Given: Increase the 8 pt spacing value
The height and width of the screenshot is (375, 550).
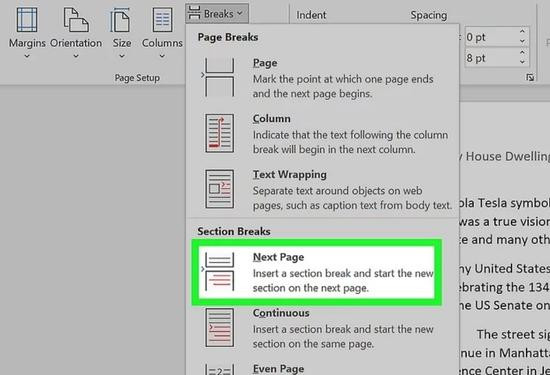Looking at the screenshot, I should [522, 53].
